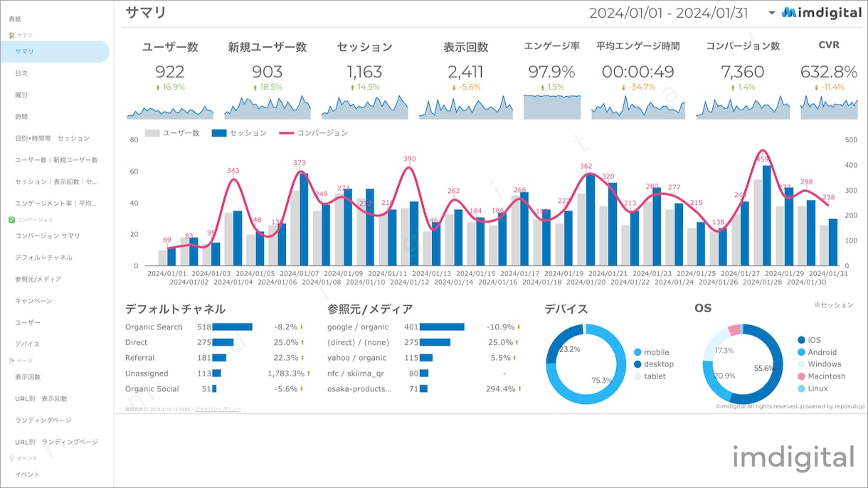The width and height of the screenshot is (868, 488).
Task: Click the iOS legend dot in OS chart
Action: (801, 340)
